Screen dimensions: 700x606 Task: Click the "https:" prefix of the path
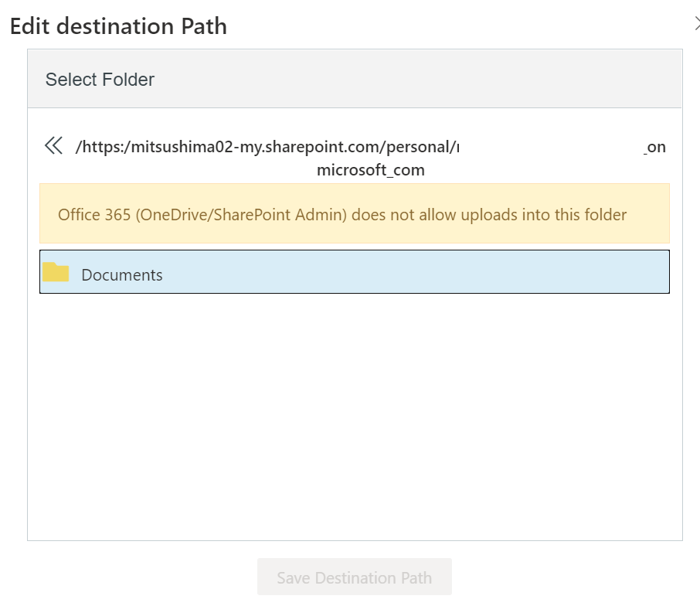point(104,147)
